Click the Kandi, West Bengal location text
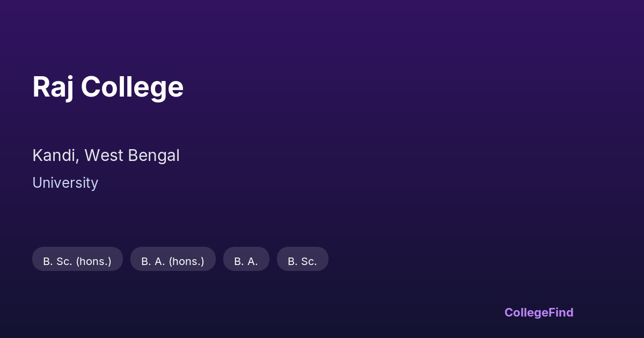The width and height of the screenshot is (644, 338). coord(106,156)
